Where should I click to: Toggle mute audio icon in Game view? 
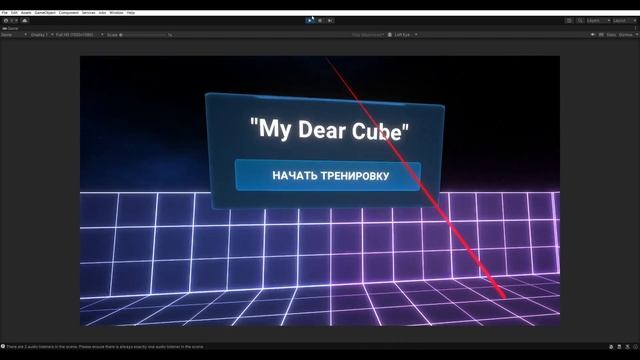point(593,35)
